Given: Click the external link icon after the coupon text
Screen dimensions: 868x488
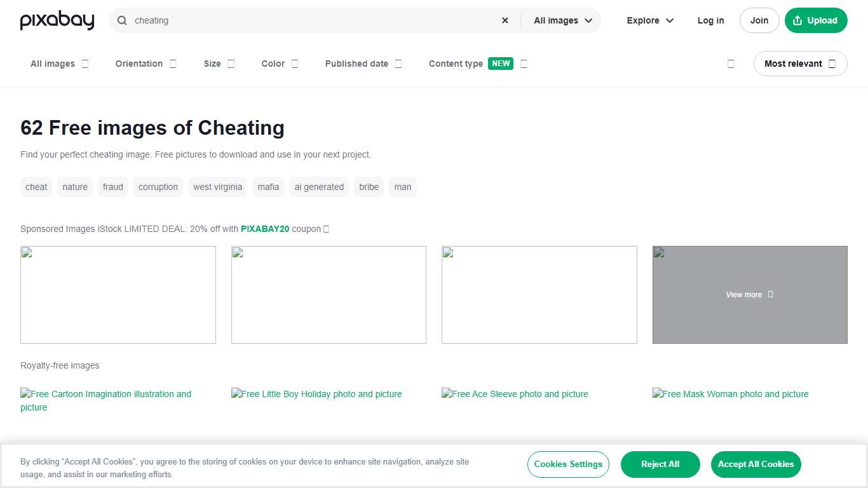Looking at the screenshot, I should pos(325,229).
